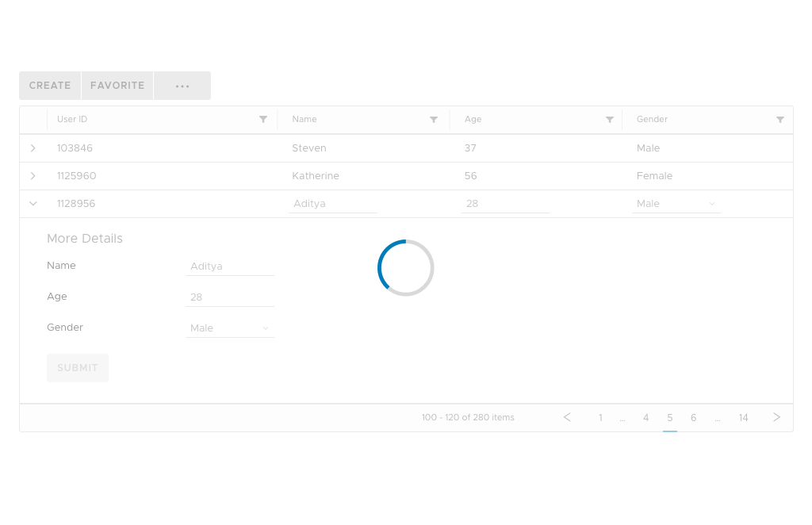Click the More Details heading
The width and height of the screenshot is (812, 525).
(85, 238)
